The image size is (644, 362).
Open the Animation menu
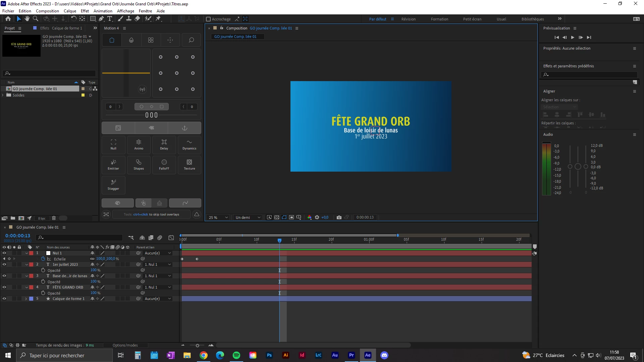[103, 11]
